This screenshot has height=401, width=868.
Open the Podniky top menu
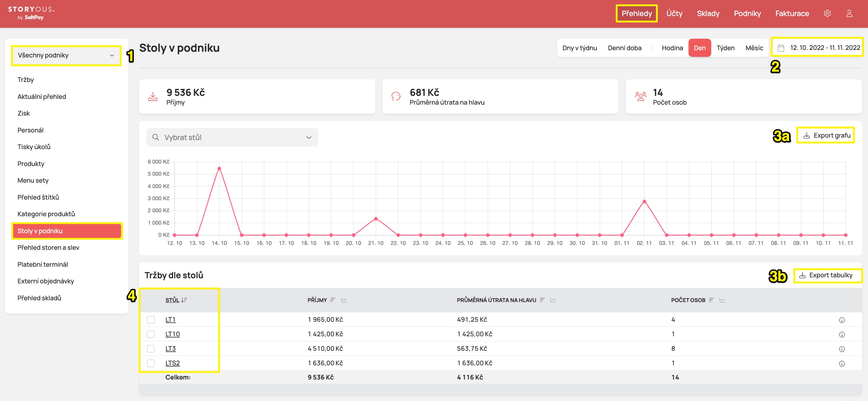coord(747,14)
